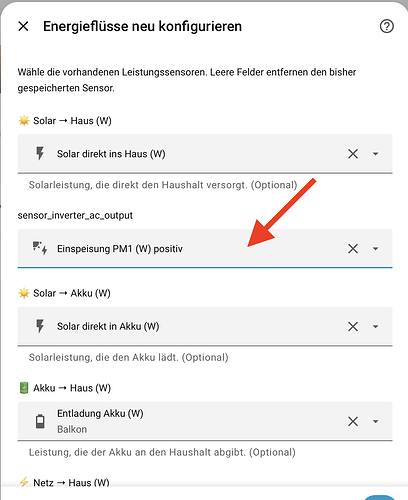408x500 pixels.
Task: Clear the Solar direkt ins Haus sensor
Action: (353, 154)
